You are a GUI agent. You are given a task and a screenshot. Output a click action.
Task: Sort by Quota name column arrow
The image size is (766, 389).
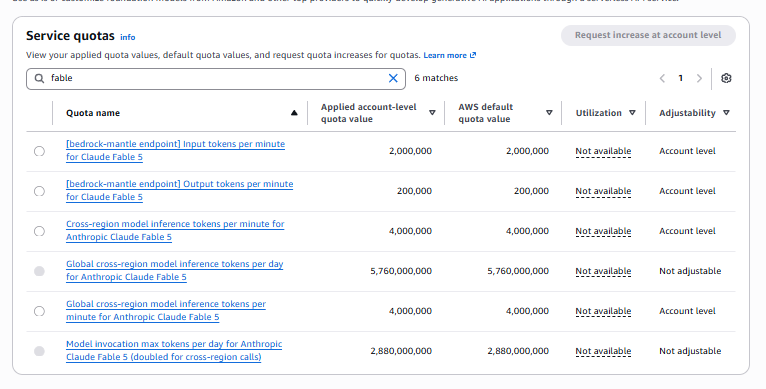[294, 113]
